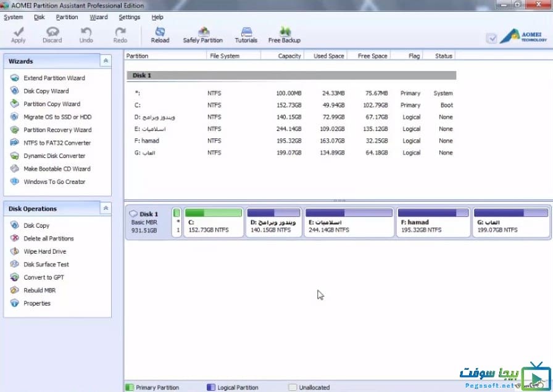Open Windows To Go Creator

pos(54,181)
